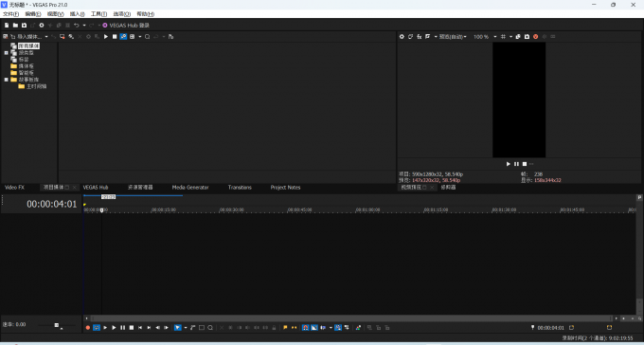Screen dimensions: 644x345
Task: Click the Capture Video icon in the Project Media toolbar
Action: [62, 37]
